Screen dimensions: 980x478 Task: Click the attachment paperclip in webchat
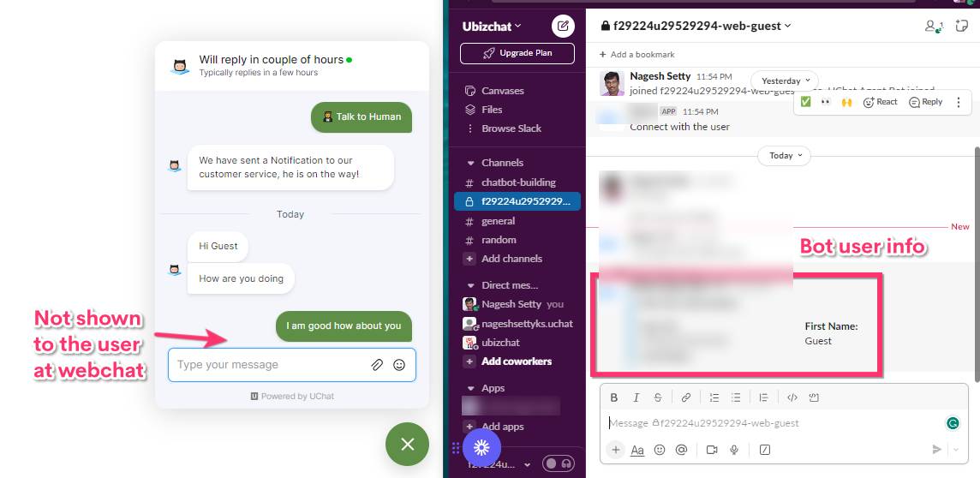click(377, 365)
